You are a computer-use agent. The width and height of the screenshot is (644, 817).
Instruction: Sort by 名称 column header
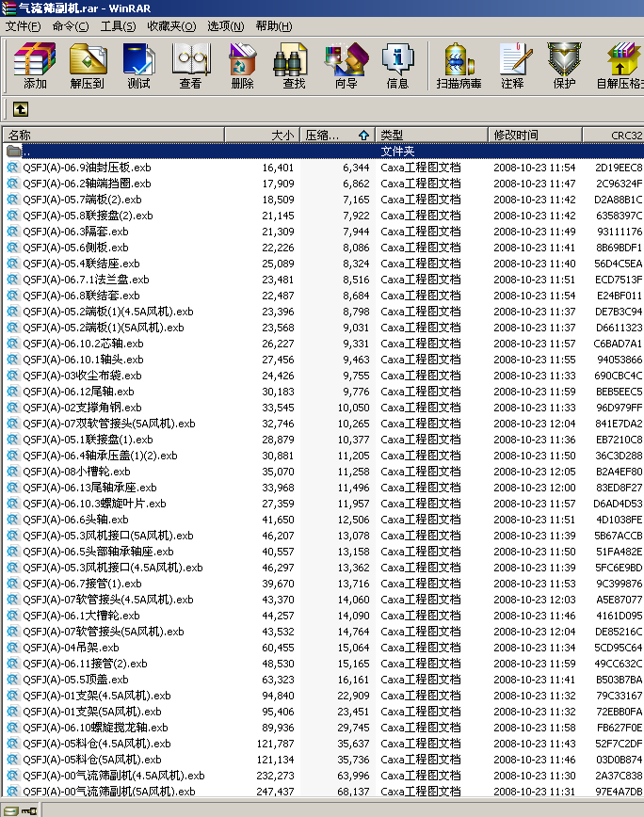click(x=114, y=135)
